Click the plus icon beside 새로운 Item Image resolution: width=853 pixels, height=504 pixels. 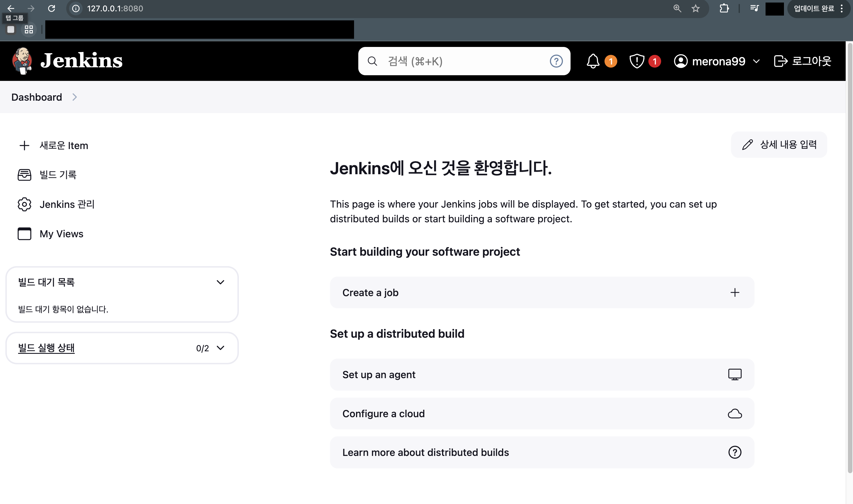click(x=24, y=145)
